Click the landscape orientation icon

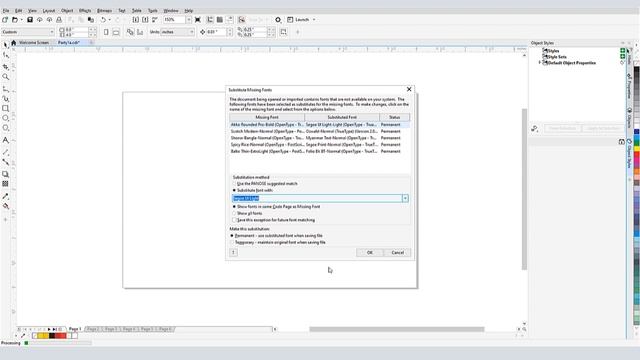pyautogui.click(x=116, y=32)
